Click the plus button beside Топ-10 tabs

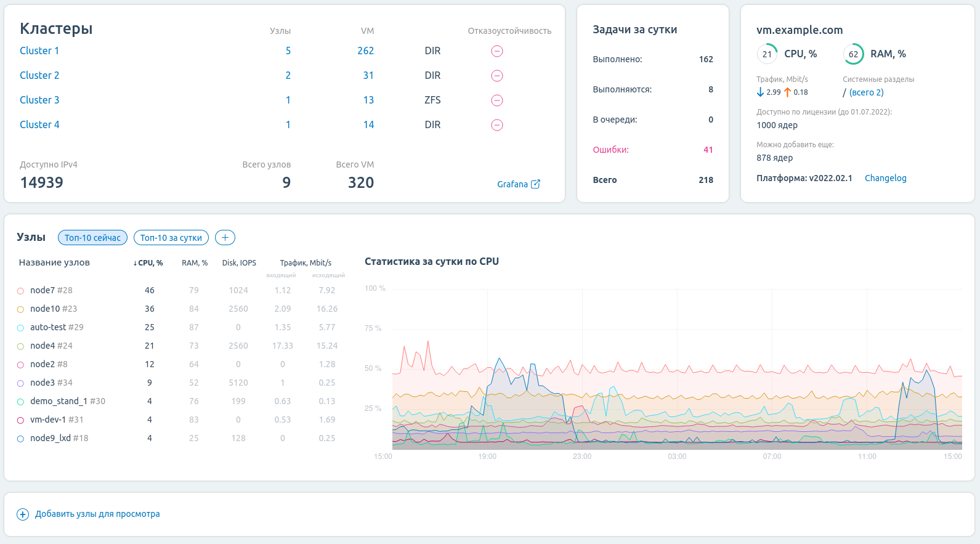pos(225,238)
